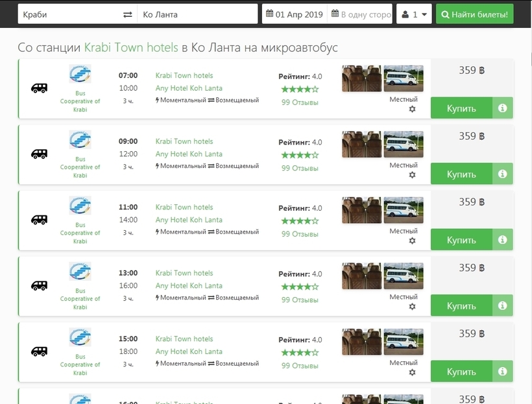Open the 01 Апр 2019 departure date picker
The width and height of the screenshot is (532, 404).
(x=295, y=14)
